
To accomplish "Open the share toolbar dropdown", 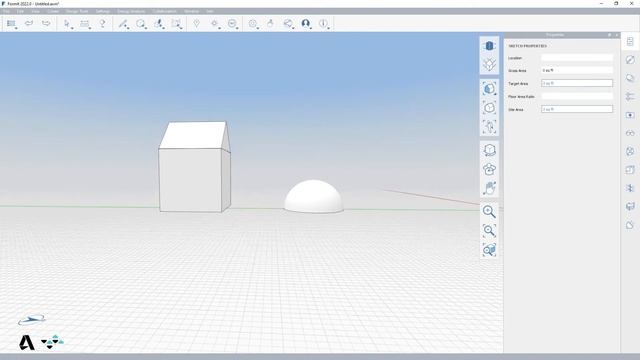I will pyautogui.click(x=289, y=24).
